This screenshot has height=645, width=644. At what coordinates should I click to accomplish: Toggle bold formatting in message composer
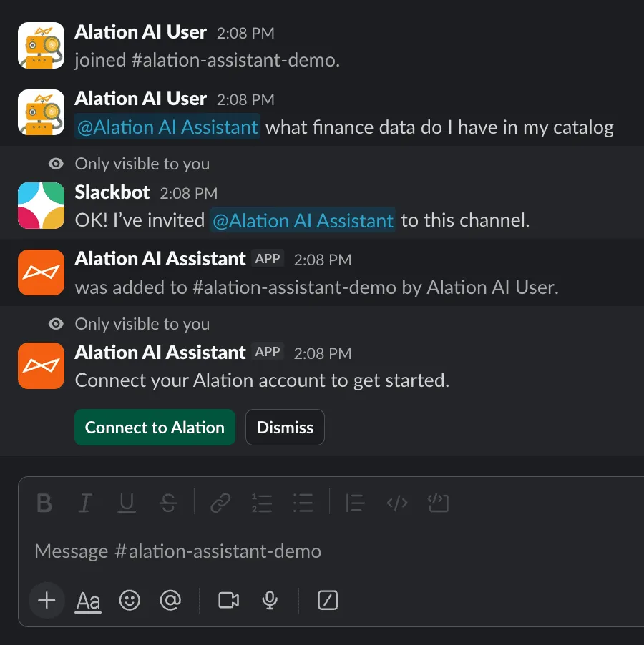click(44, 503)
